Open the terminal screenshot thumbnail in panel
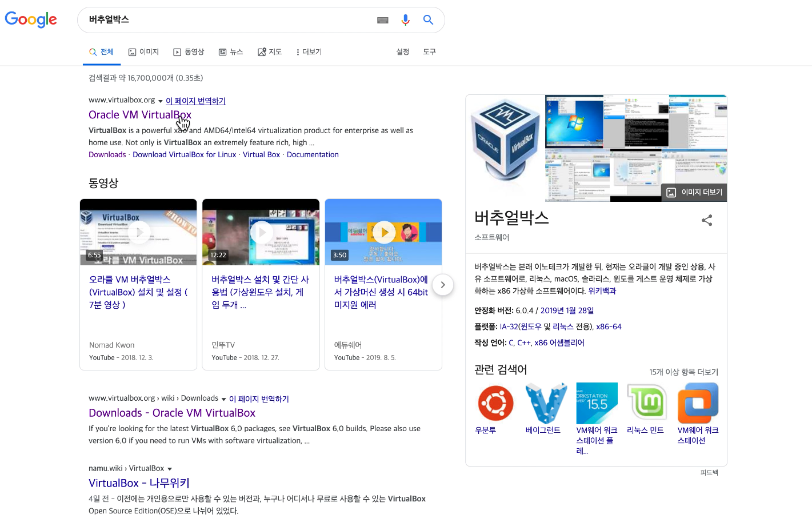Image resolution: width=812 pixels, height=518 pixels. 636,121
